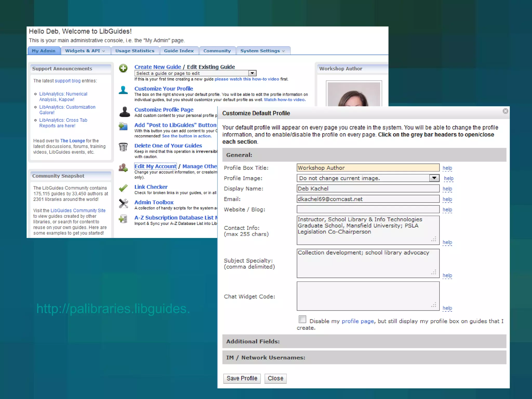532x399 pixels.
Task: Open the Usage Statistics tab
Action: [x=135, y=51]
